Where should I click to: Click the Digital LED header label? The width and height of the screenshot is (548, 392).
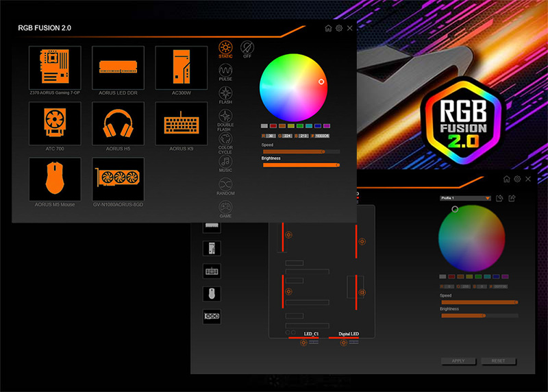[x=349, y=334]
